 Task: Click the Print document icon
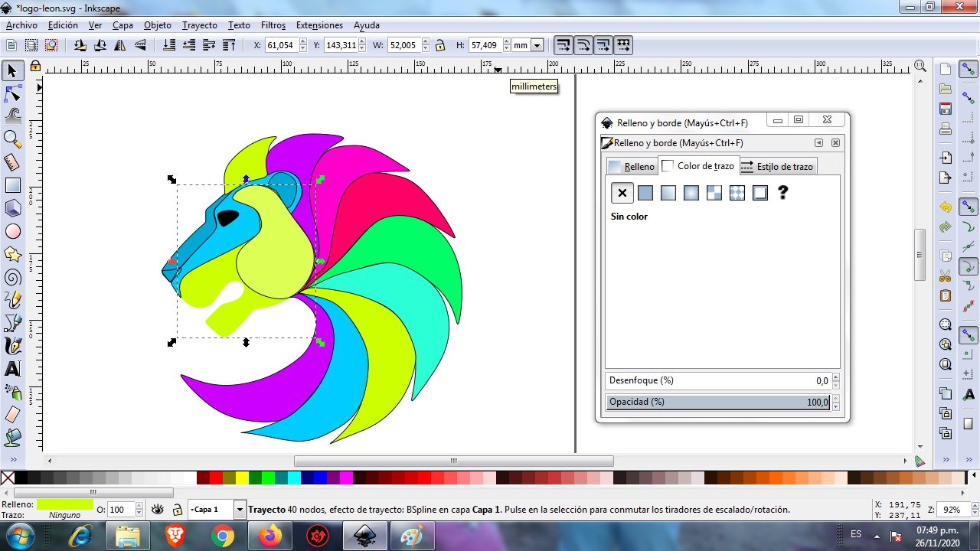tap(946, 129)
